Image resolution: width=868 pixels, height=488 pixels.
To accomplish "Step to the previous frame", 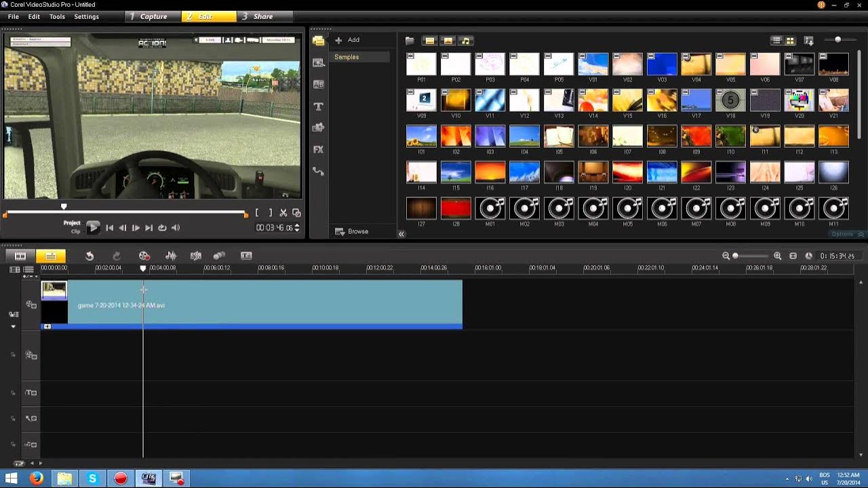I will click(123, 228).
